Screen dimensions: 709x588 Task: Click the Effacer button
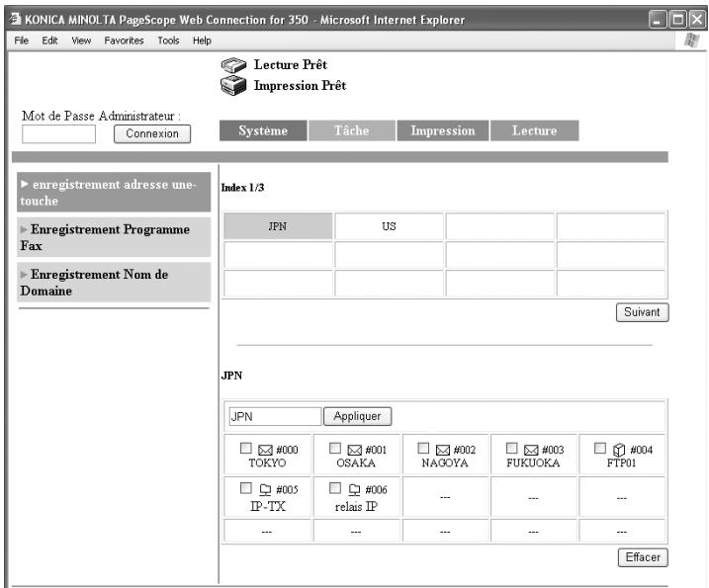[643, 557]
